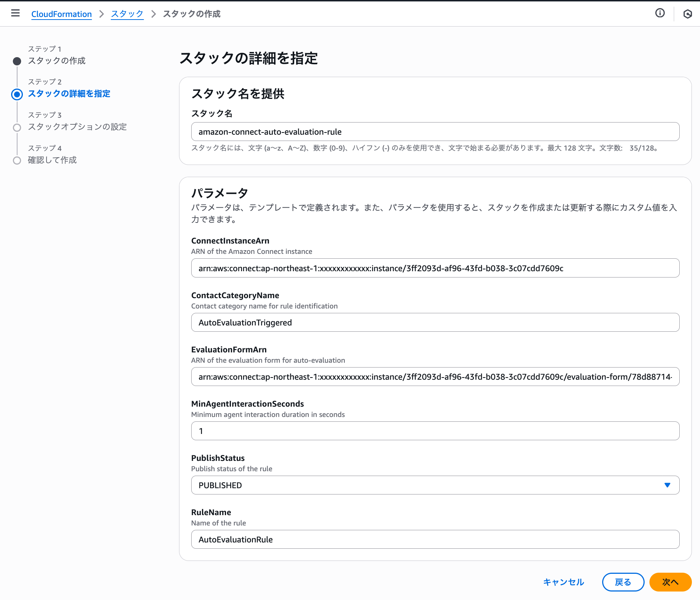Click 'Contact category name for rule identification' description
Viewport: 700px width, 600px height.
click(x=264, y=306)
